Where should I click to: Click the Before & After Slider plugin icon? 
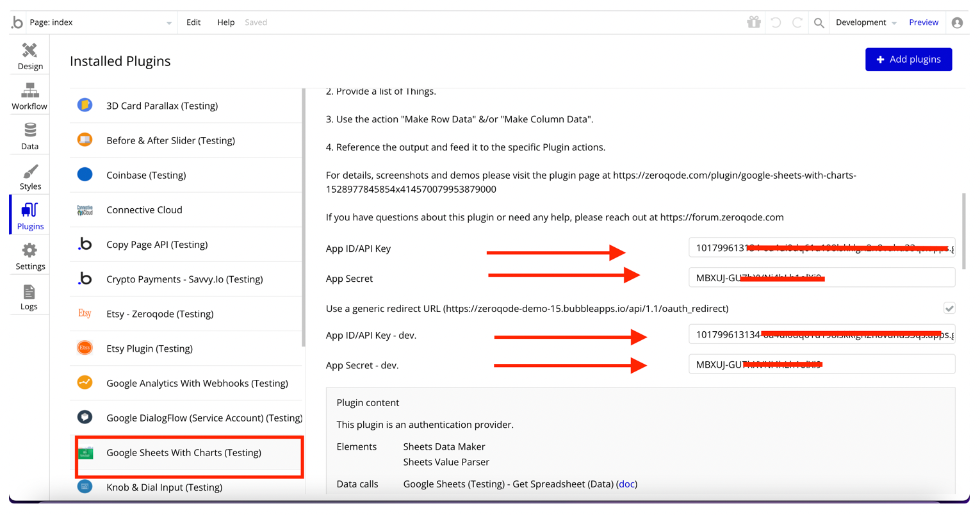85,140
